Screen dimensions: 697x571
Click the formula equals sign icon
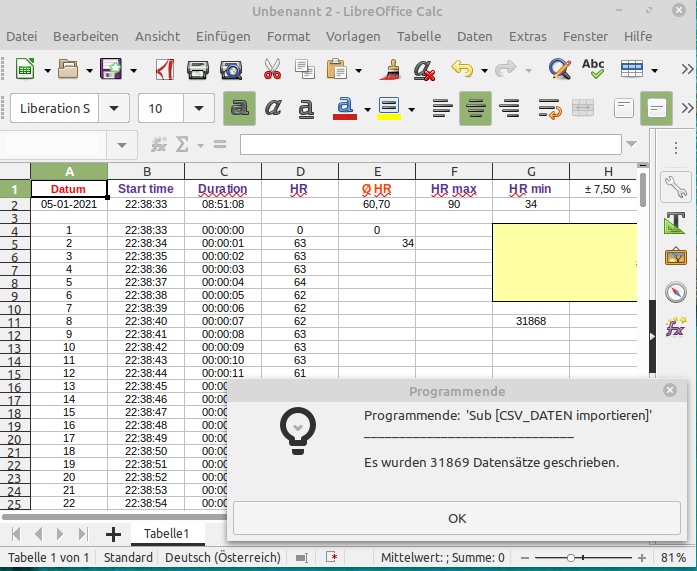coord(220,144)
